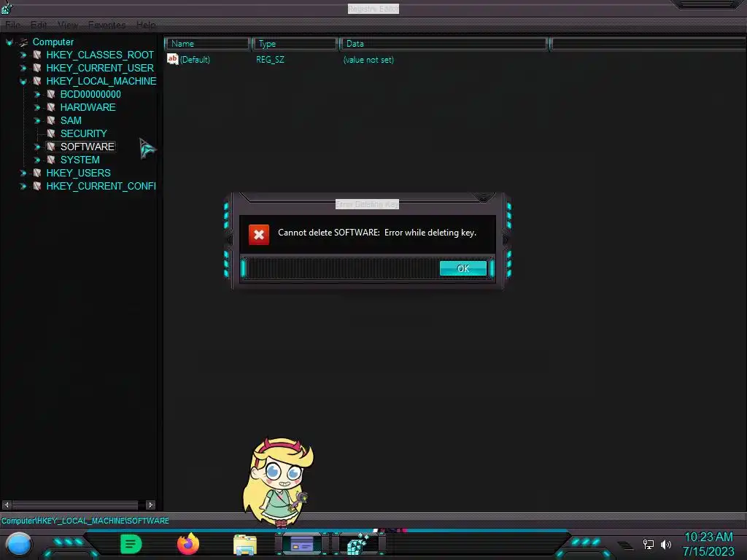Screen dimensions: 747x560
Task: Expand the SOFTWARE key arrow
Action: coord(36,147)
